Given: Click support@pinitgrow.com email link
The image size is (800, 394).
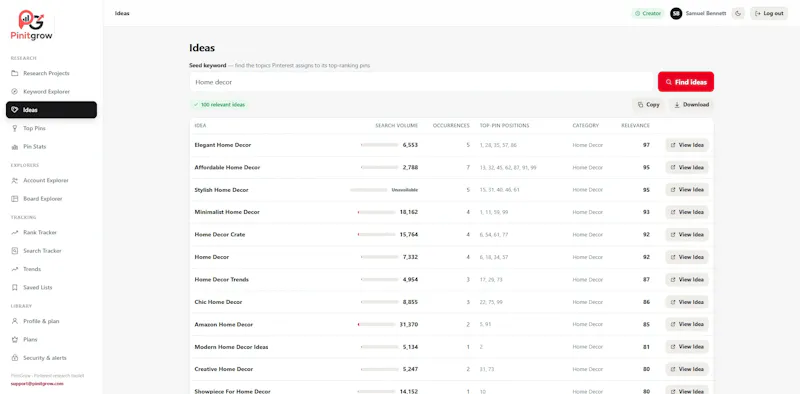Looking at the screenshot, I should pos(37,383).
